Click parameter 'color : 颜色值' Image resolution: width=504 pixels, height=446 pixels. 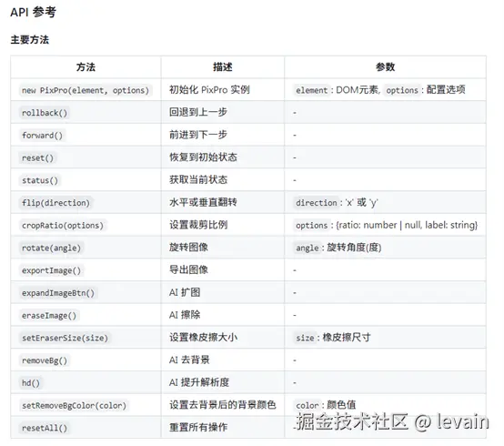point(325,405)
